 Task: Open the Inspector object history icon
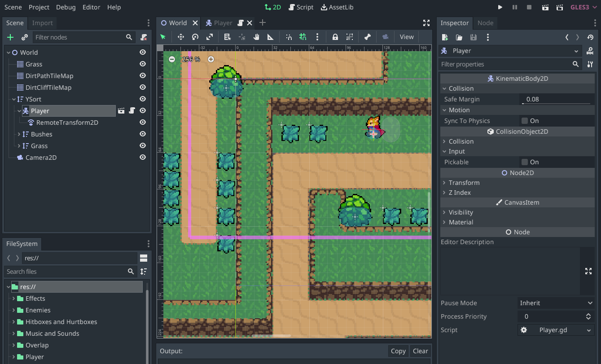591,37
